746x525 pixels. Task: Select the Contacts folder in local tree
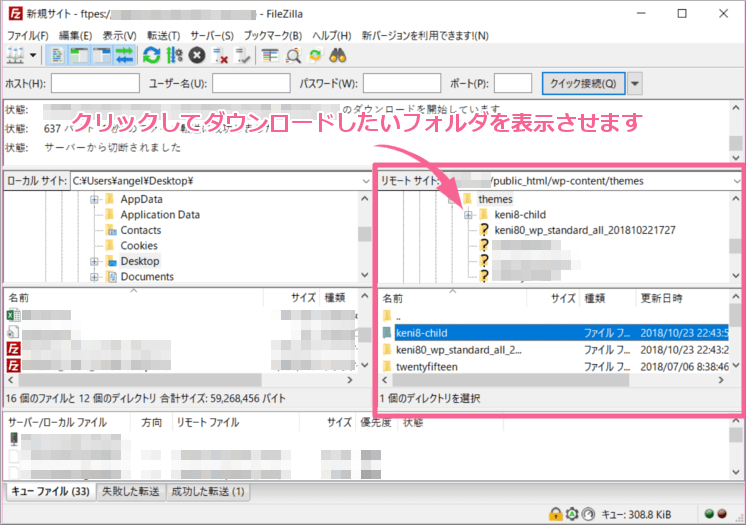click(140, 230)
